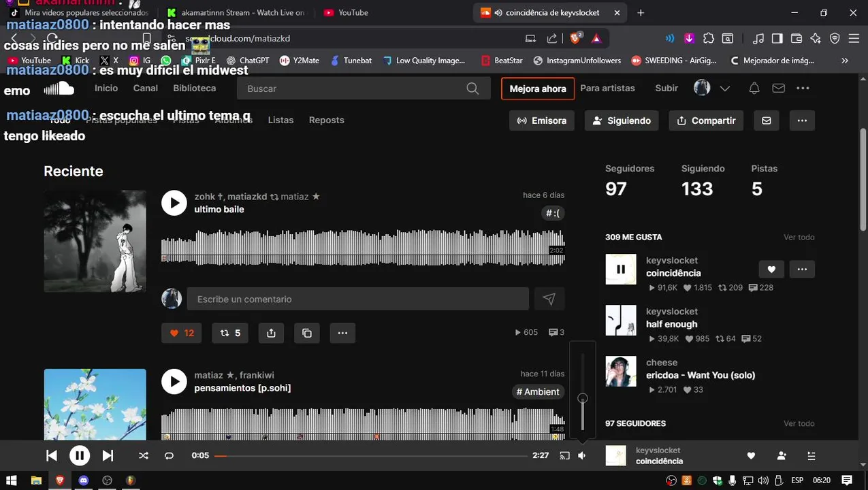Toggle like on coincidência in sidebar
The image size is (868, 490).
[771, 269]
